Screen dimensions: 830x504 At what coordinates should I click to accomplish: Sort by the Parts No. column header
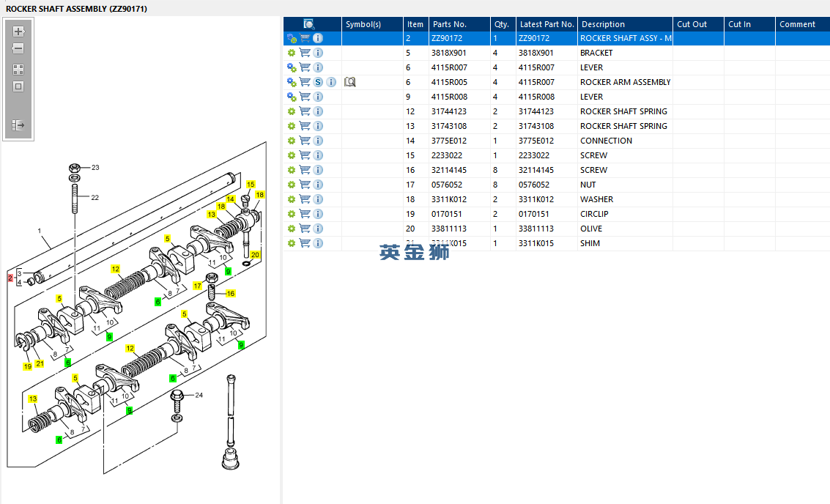tap(459, 24)
